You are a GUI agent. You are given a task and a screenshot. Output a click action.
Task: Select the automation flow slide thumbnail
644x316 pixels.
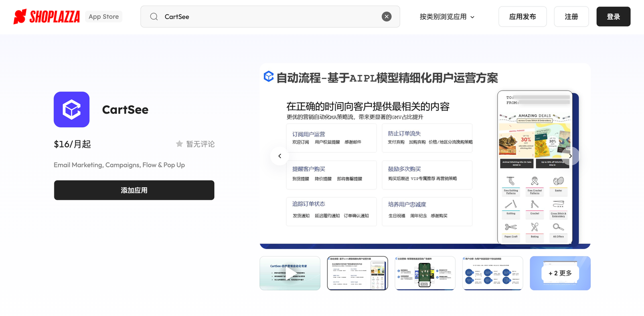point(357,273)
